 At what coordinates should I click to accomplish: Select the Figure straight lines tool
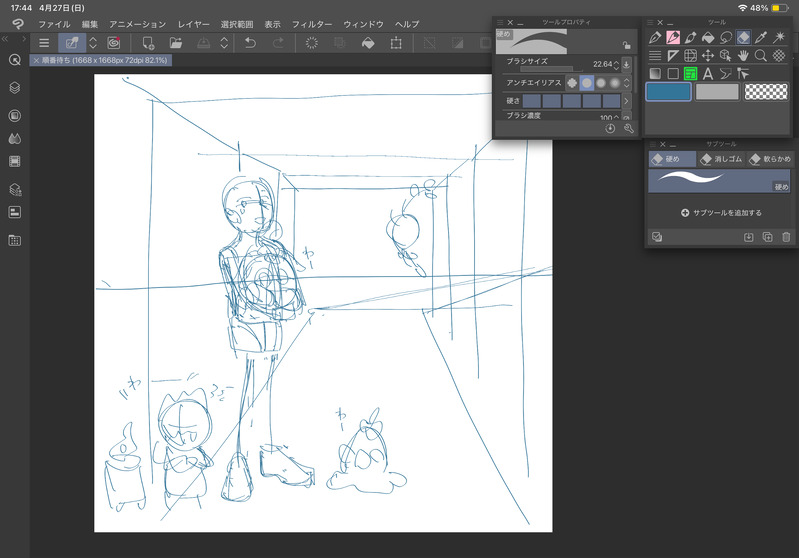(x=655, y=56)
